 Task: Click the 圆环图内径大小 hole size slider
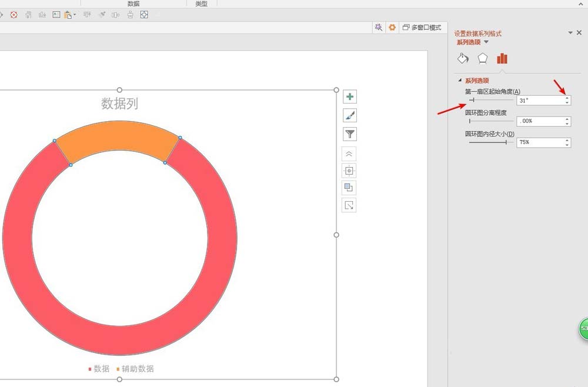tap(491, 142)
